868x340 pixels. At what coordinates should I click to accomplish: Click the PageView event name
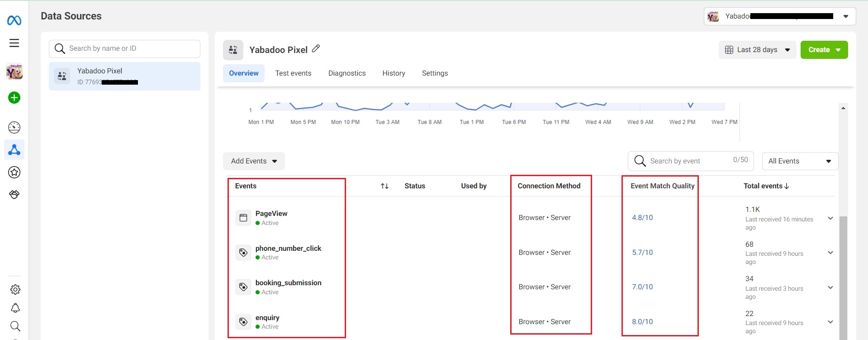(271, 214)
